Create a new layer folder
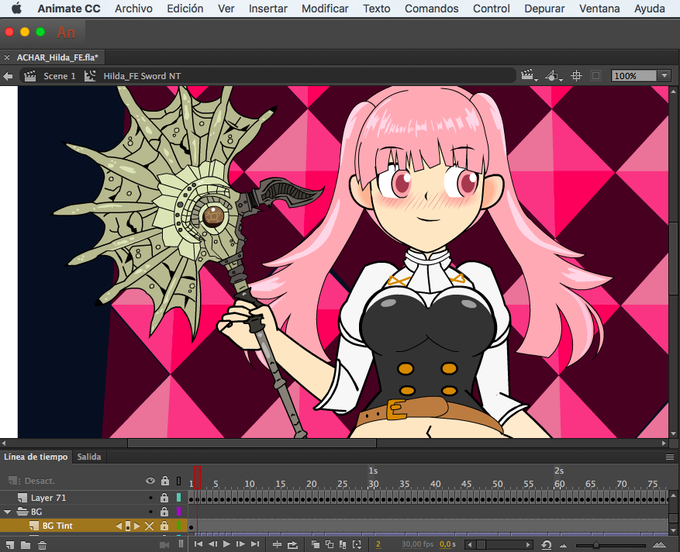The width and height of the screenshot is (680, 552). (x=26, y=545)
